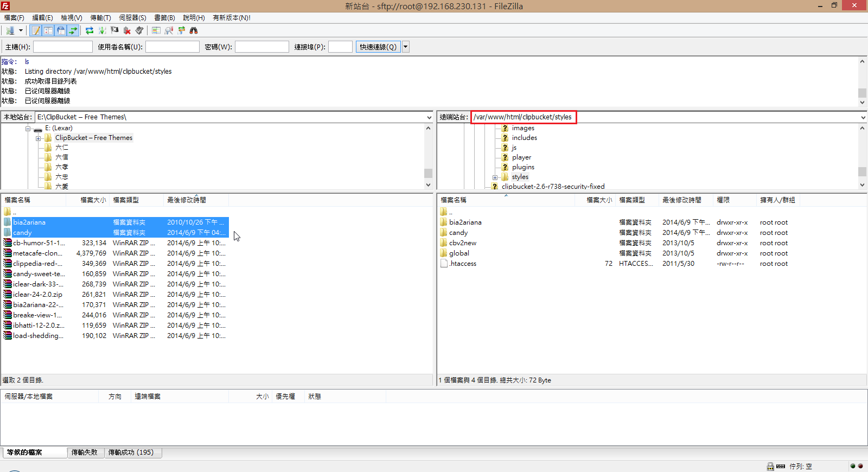868x472 pixels.
Task: Open the 傳輸(T) menu
Action: coord(100,18)
